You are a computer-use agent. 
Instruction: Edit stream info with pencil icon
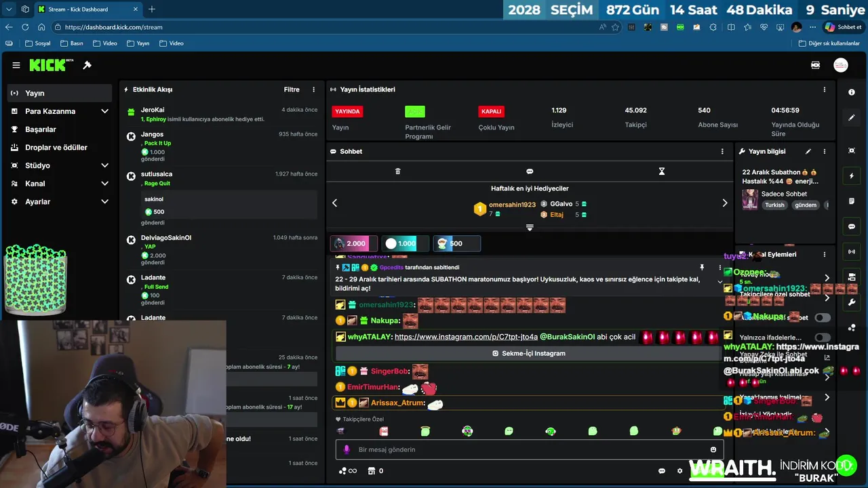(808, 151)
